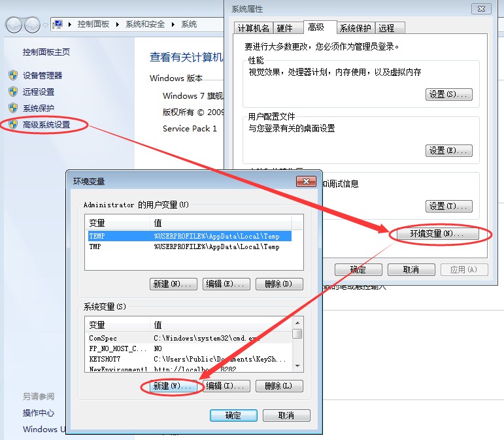
Task: Expand the breadcrumb arrow after 系统和安全
Action: pyautogui.click(x=175, y=24)
